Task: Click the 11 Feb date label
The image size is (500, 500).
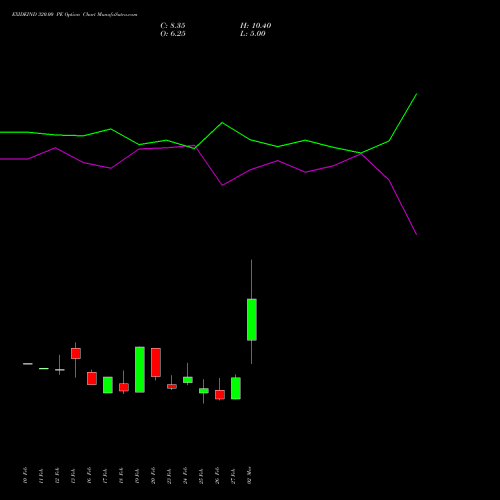Action: pos(41,475)
